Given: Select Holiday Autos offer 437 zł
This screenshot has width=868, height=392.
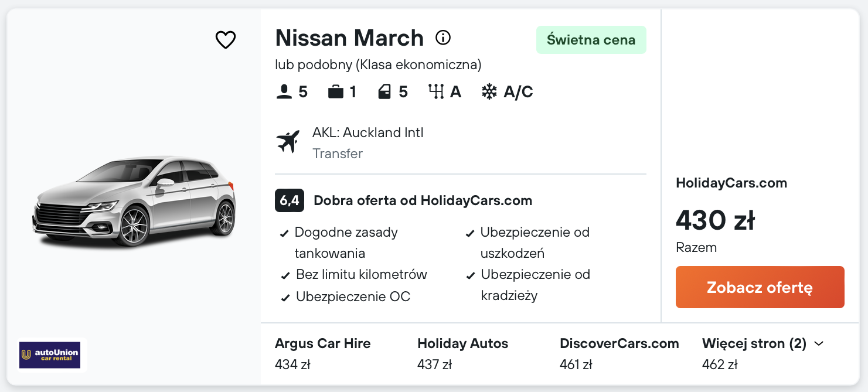Looking at the screenshot, I should point(462,353).
